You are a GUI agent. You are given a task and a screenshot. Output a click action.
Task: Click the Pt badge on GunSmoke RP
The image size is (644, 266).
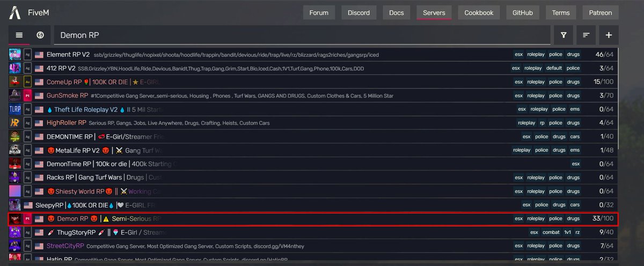click(28, 95)
